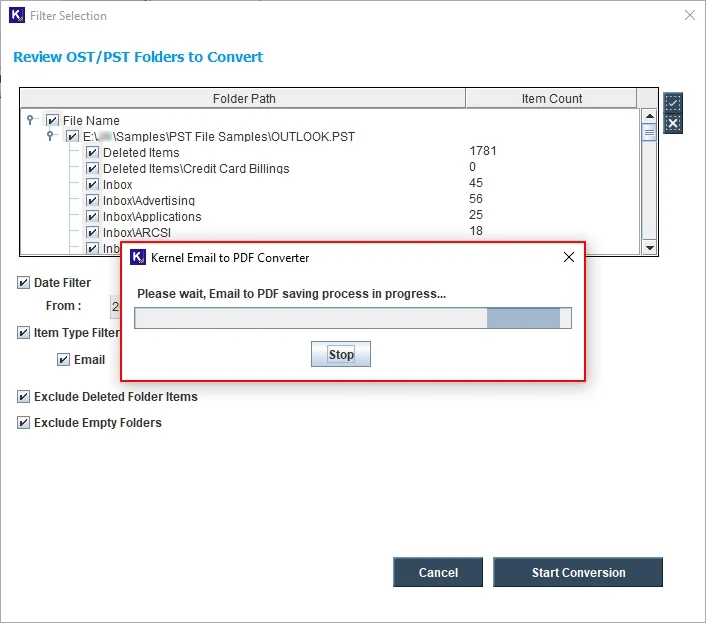Click the From date input field
The height and width of the screenshot is (623, 706).
[x=115, y=307]
